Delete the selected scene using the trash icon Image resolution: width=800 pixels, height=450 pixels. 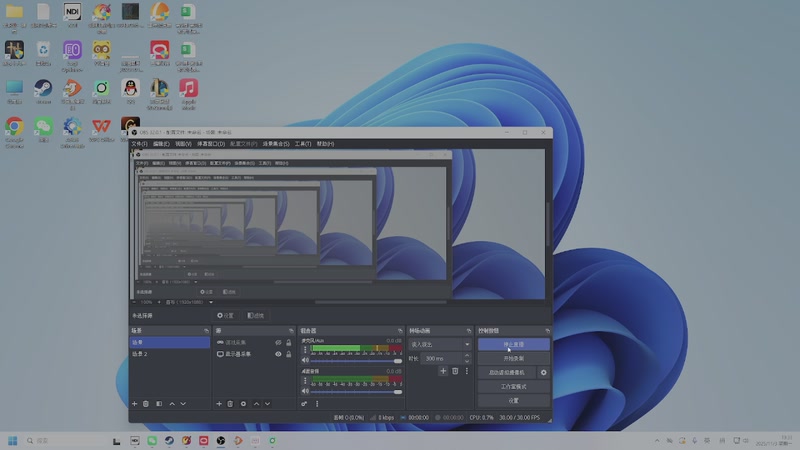(146, 404)
